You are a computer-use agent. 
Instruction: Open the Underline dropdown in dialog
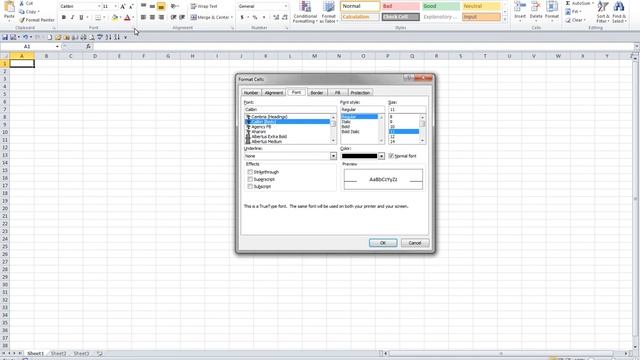333,156
